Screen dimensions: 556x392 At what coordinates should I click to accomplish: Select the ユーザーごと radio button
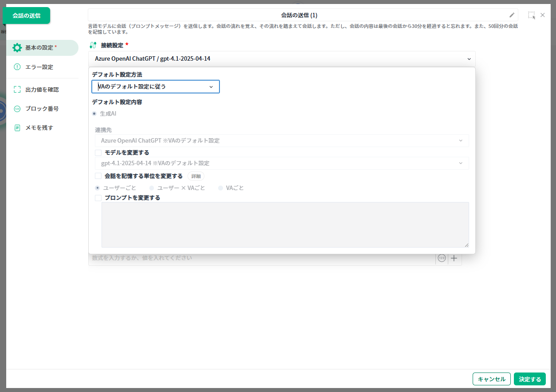pyautogui.click(x=98, y=188)
